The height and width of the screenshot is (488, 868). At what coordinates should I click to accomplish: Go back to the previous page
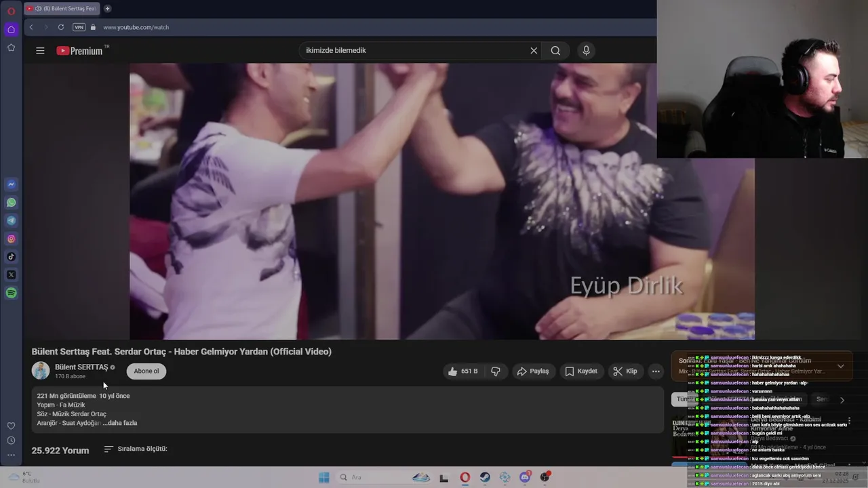tap(31, 27)
